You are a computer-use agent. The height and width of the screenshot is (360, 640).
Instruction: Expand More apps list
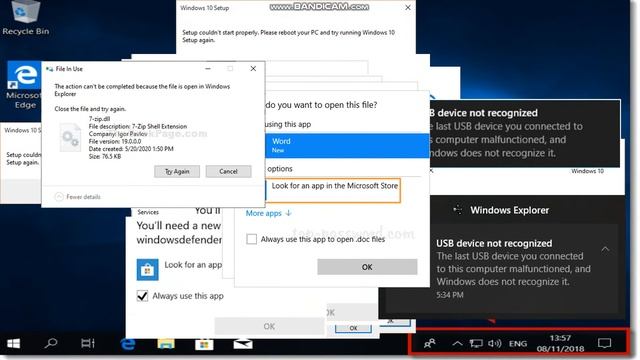[x=269, y=213]
